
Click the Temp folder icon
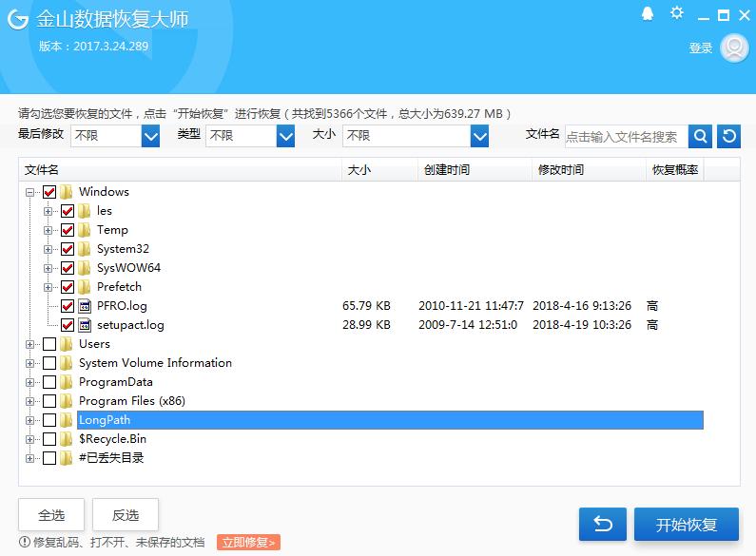(85, 230)
